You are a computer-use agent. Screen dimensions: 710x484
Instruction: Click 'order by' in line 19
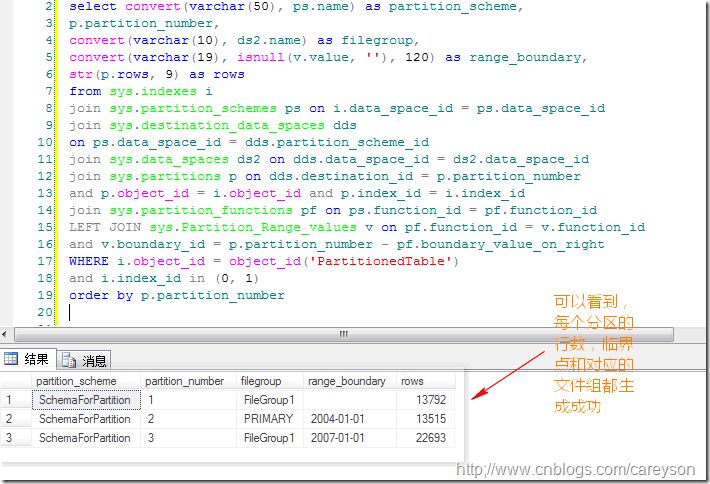click(101, 295)
